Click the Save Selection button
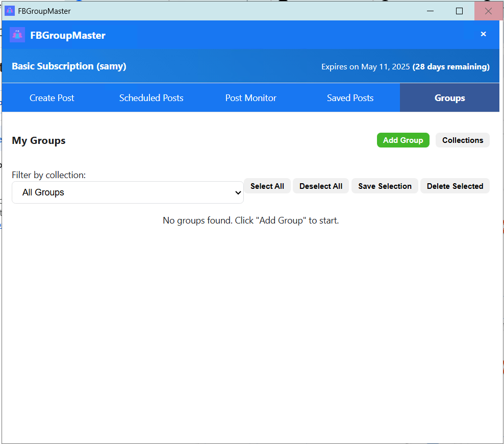Viewport: 504px width, 444px height. coord(384,186)
